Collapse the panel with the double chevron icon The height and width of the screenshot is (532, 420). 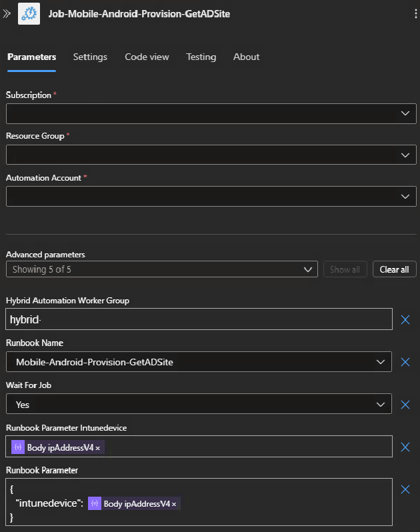(x=7, y=13)
